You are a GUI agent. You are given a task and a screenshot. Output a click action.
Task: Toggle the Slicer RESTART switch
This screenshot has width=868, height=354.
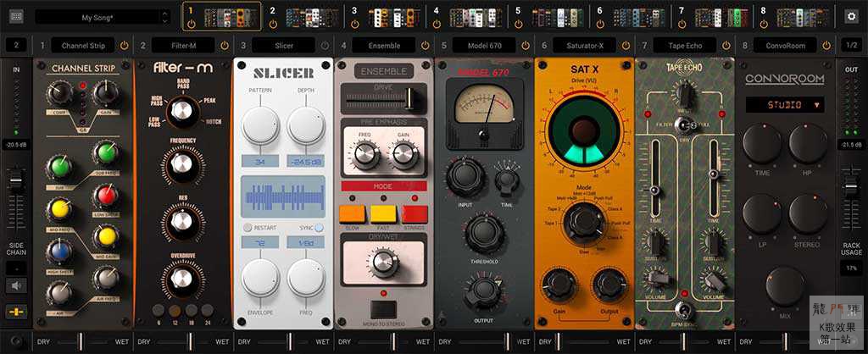click(248, 227)
